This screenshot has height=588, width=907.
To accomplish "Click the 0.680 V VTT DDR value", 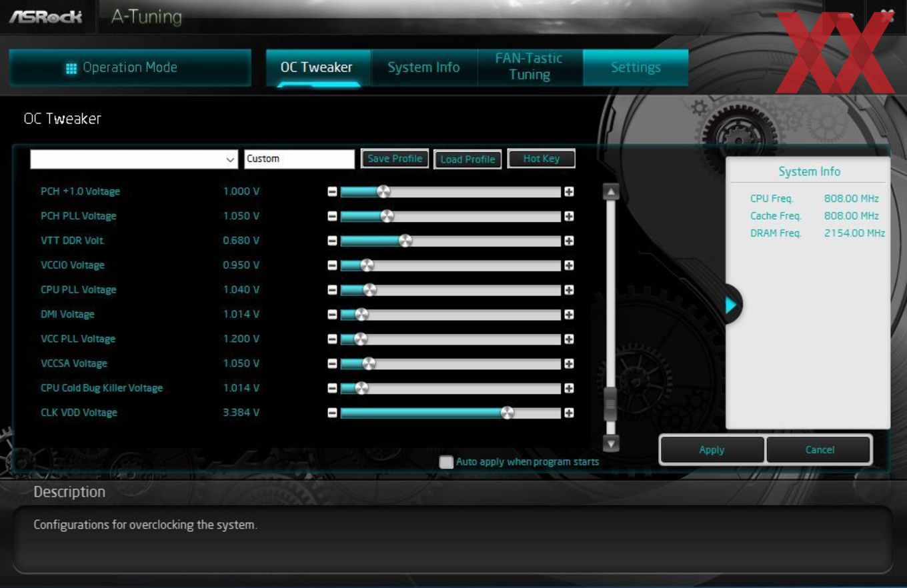I will pos(241,241).
